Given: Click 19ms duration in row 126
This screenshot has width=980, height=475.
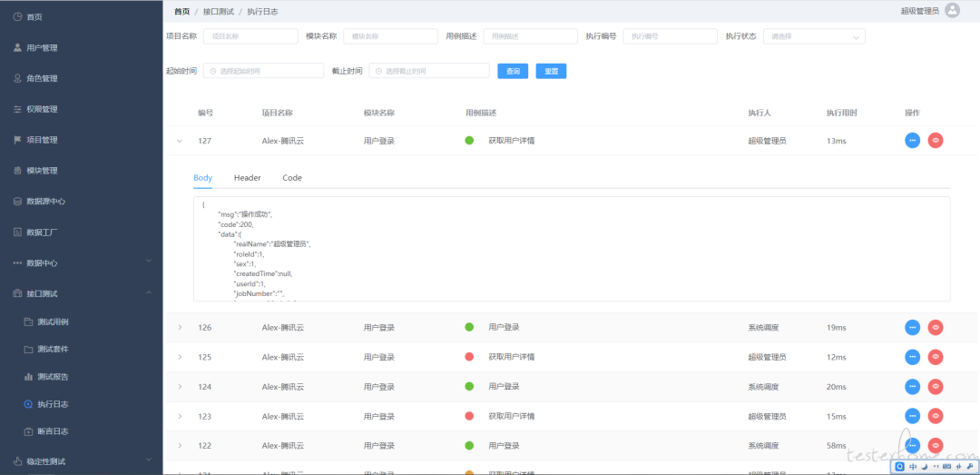Looking at the screenshot, I should [x=837, y=327].
